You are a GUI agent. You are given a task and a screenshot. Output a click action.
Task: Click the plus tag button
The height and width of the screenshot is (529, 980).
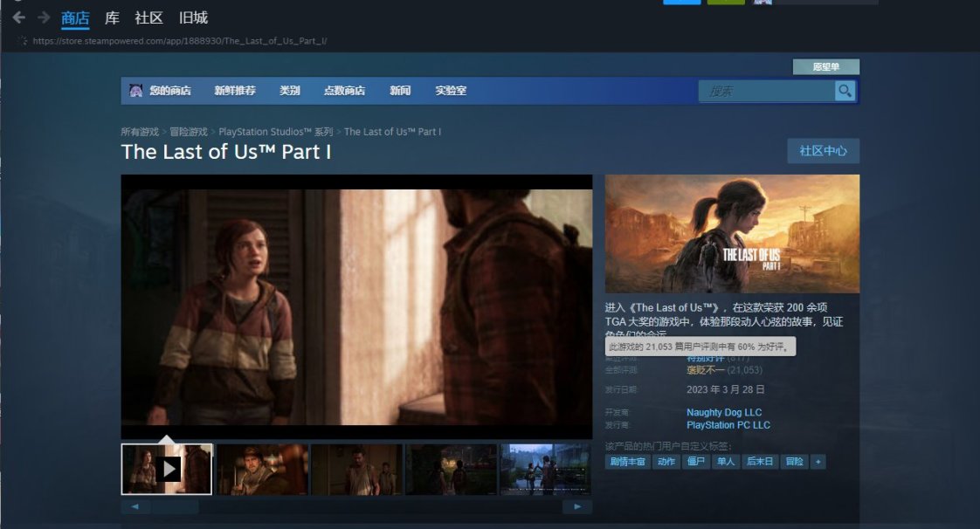tap(818, 462)
